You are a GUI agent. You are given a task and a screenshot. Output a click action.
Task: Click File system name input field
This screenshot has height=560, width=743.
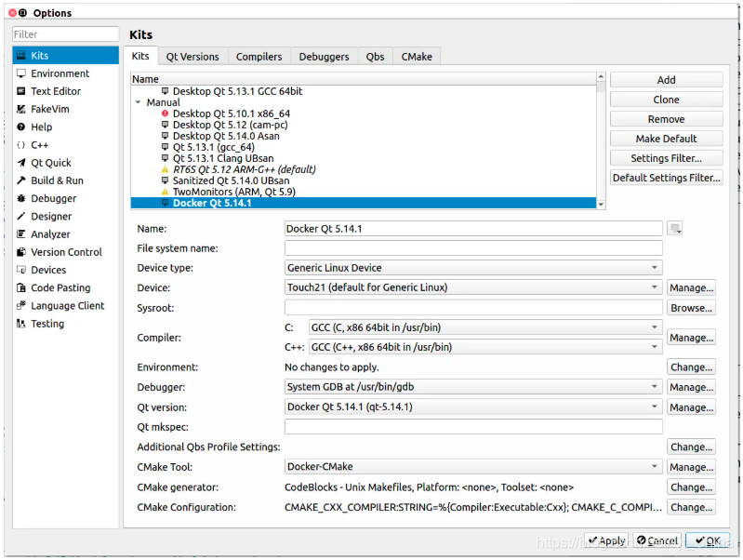pyautogui.click(x=473, y=248)
